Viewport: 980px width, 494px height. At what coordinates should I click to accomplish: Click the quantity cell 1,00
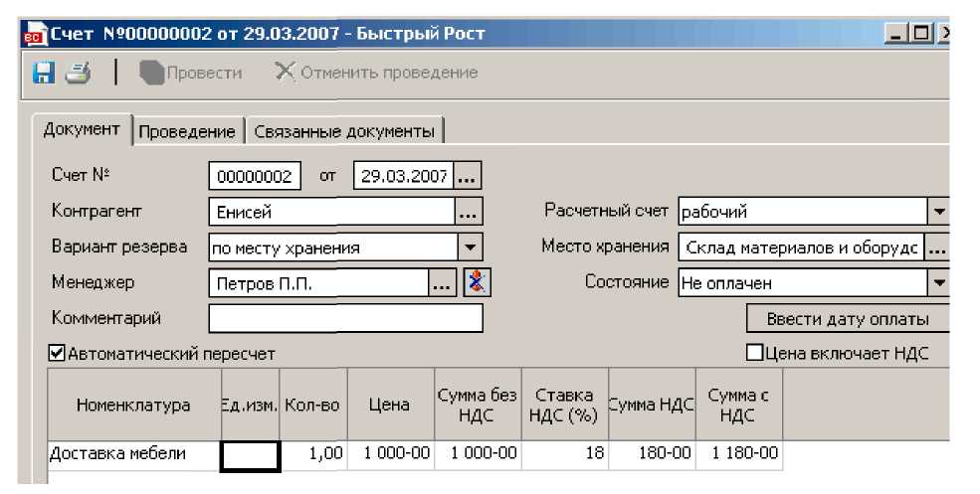[313, 454]
